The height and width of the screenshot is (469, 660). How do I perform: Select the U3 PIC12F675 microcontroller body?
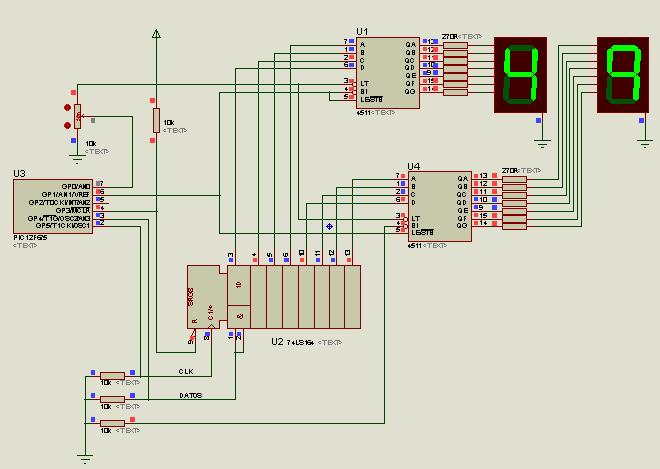pyautogui.click(x=53, y=206)
